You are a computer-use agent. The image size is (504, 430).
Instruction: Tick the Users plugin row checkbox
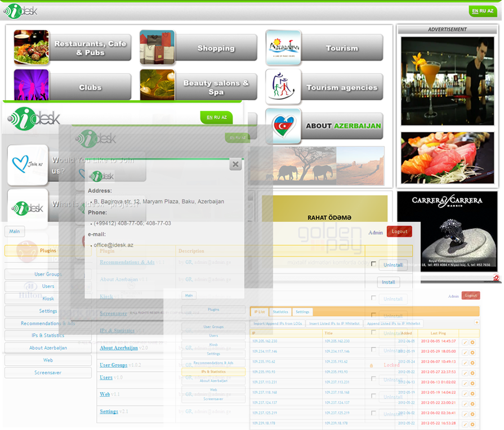point(373,379)
